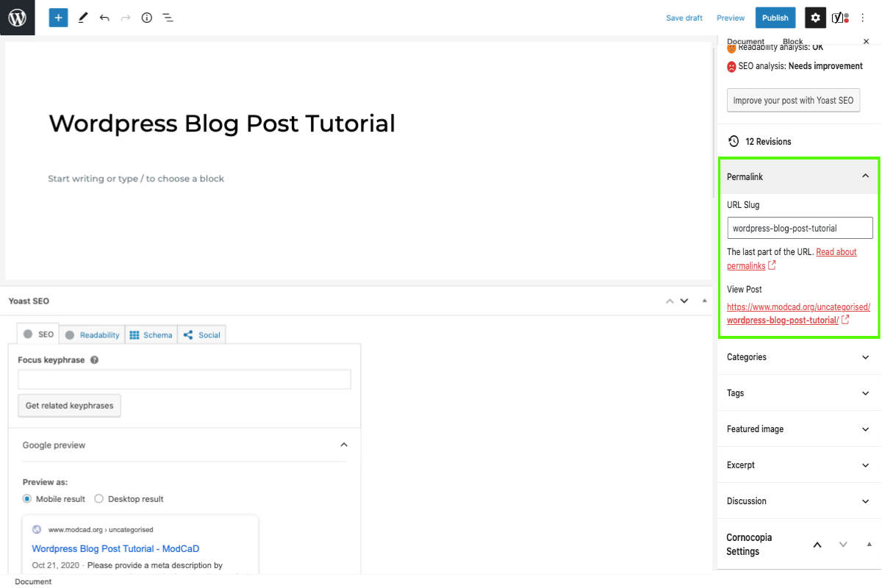Click the SEO analysis status icon

[x=731, y=66]
